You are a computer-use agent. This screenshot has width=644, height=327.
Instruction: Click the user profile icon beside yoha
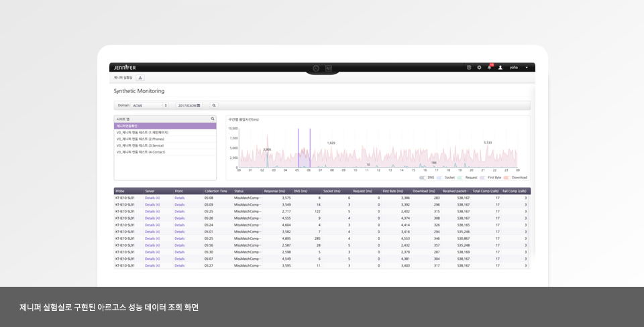[x=500, y=68]
